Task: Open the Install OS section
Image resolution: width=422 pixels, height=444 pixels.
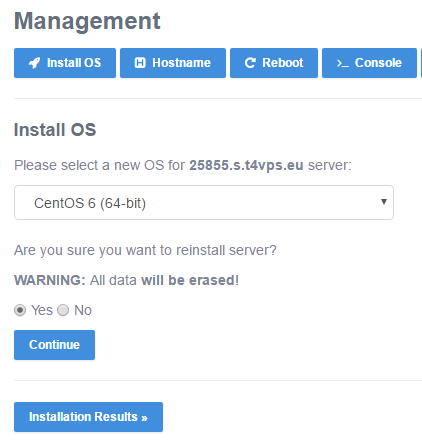Action: (x=65, y=63)
